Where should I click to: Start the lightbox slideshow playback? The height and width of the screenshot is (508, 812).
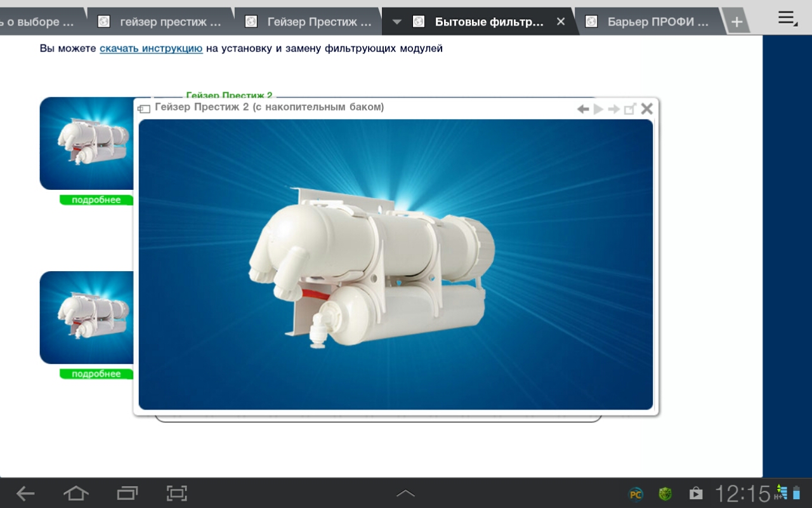pos(598,109)
